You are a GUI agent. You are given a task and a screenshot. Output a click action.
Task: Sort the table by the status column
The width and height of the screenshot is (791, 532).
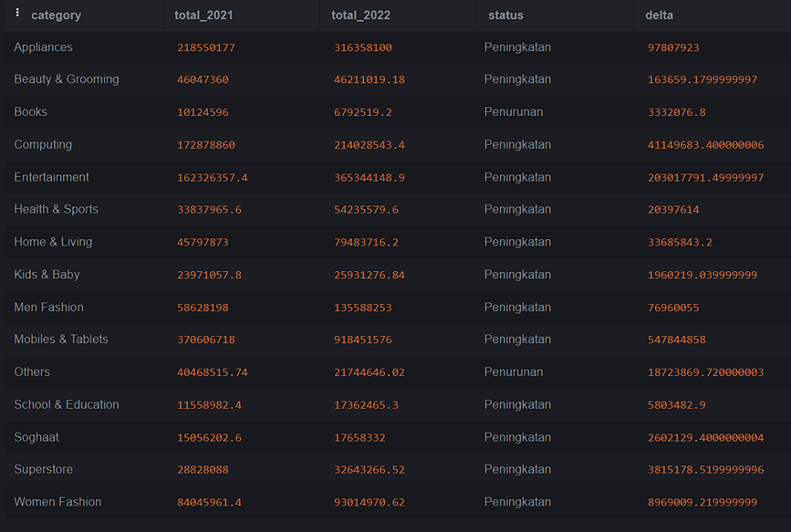(505, 15)
